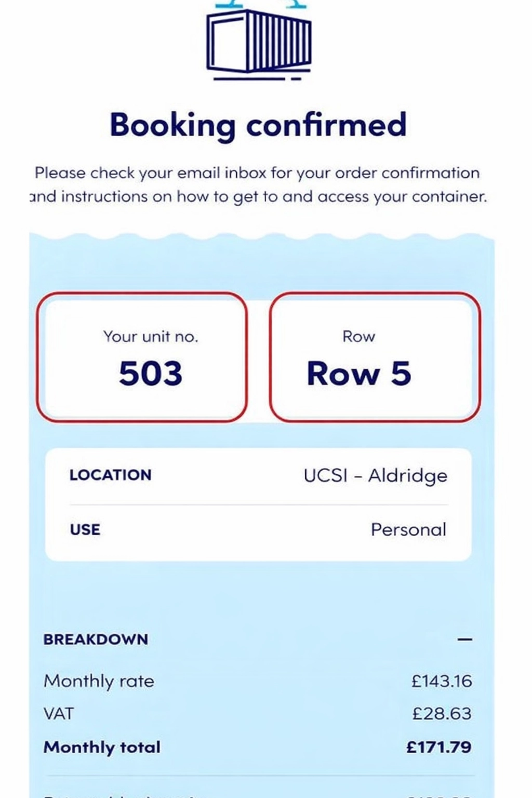Click the 'Please check your email inbox' line

pyautogui.click(x=257, y=172)
